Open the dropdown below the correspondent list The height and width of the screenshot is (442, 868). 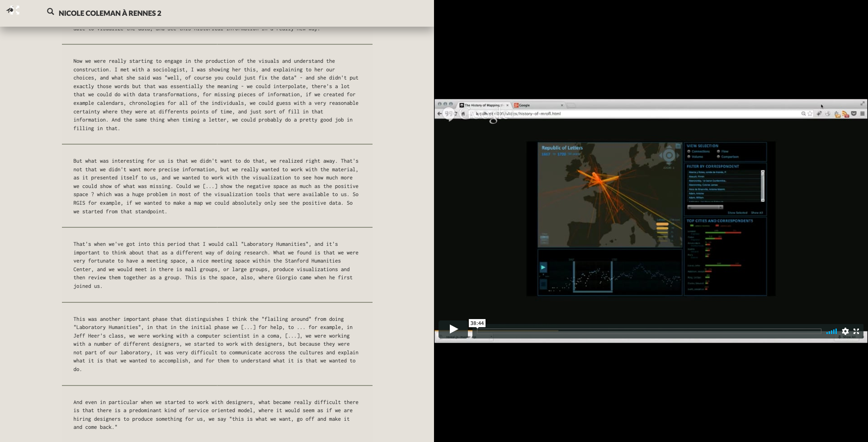tap(705, 207)
